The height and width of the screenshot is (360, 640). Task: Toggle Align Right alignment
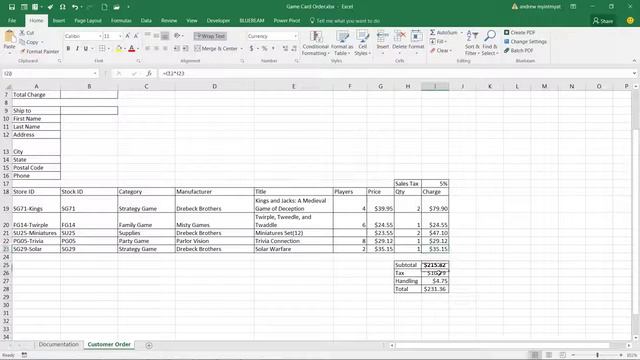165,49
